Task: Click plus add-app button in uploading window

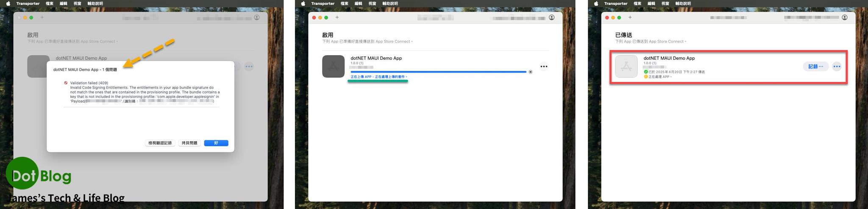Action: click(337, 17)
